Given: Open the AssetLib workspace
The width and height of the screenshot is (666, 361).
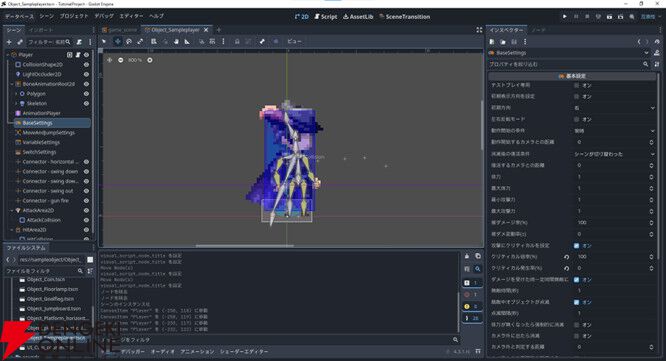Looking at the screenshot, I should click(x=358, y=17).
